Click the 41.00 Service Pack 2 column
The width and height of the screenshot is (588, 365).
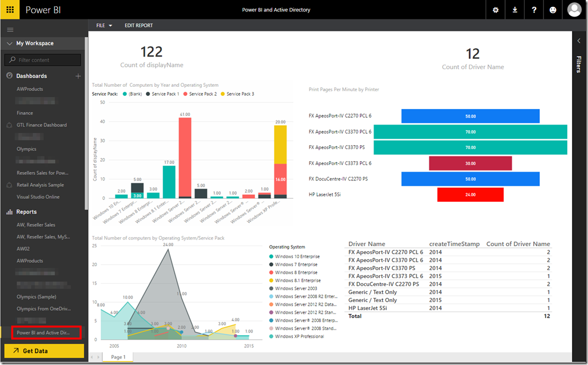pyautogui.click(x=185, y=157)
